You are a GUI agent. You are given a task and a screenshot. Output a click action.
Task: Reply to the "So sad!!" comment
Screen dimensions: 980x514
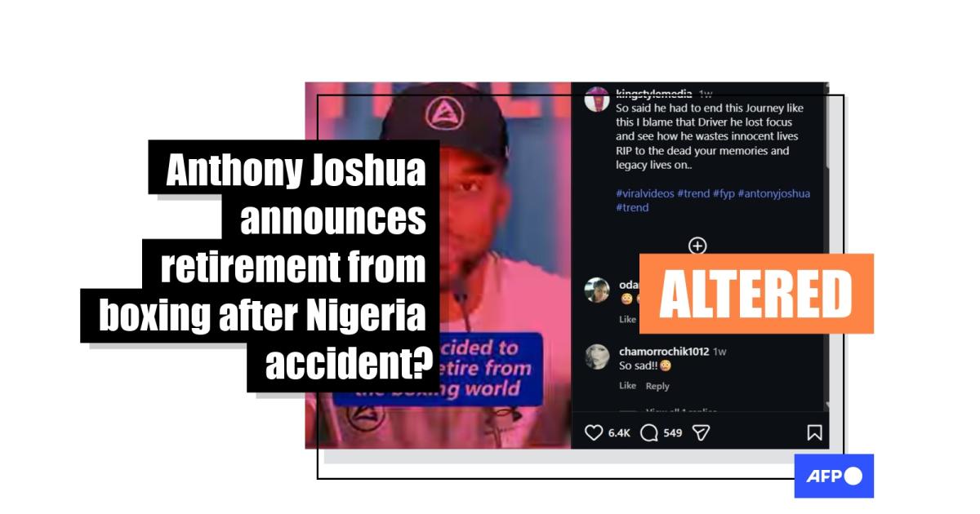pyautogui.click(x=657, y=386)
